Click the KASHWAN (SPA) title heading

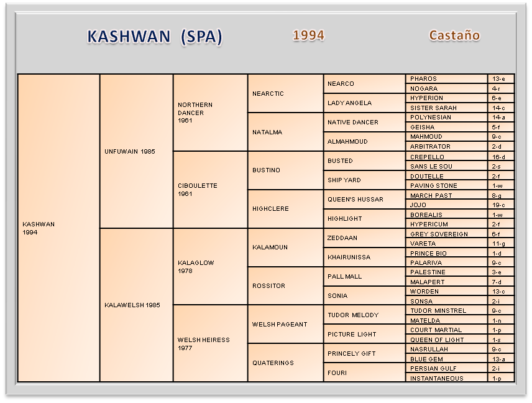pos(155,37)
